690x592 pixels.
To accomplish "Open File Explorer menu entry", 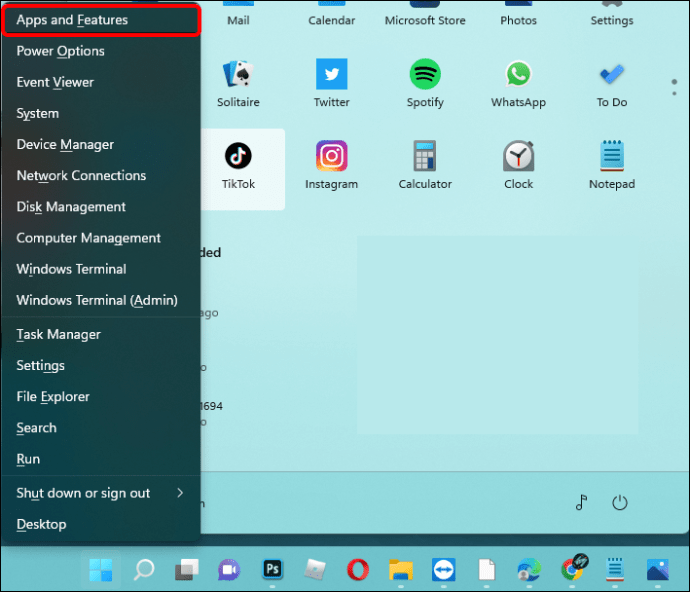I will coord(101,397).
